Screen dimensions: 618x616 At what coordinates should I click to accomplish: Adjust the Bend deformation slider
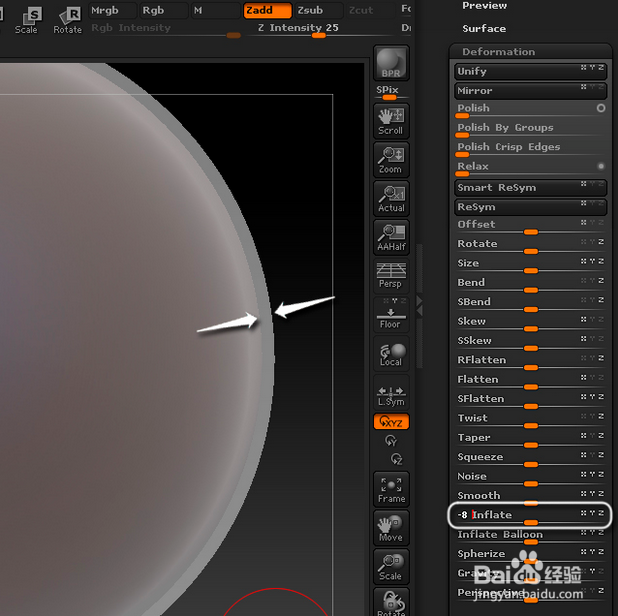pyautogui.click(x=531, y=284)
